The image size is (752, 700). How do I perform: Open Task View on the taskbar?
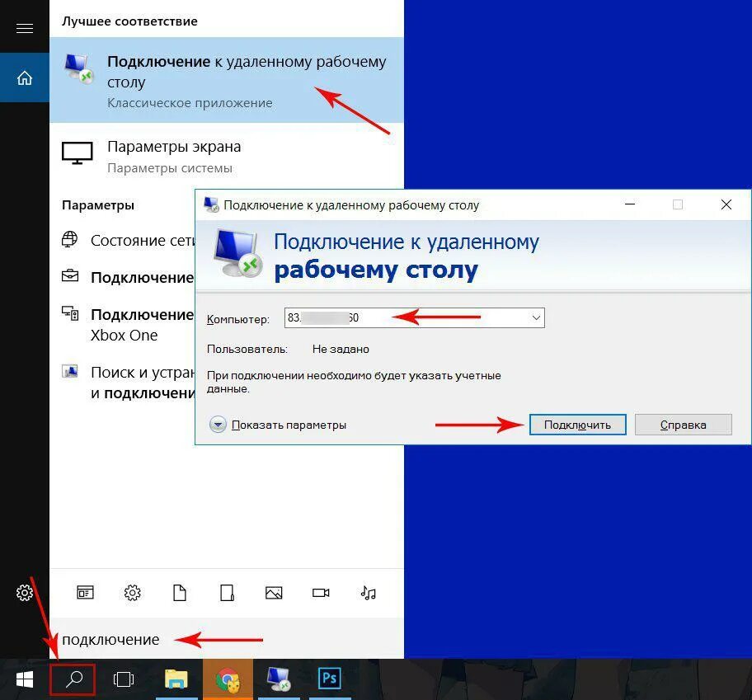[x=124, y=679]
